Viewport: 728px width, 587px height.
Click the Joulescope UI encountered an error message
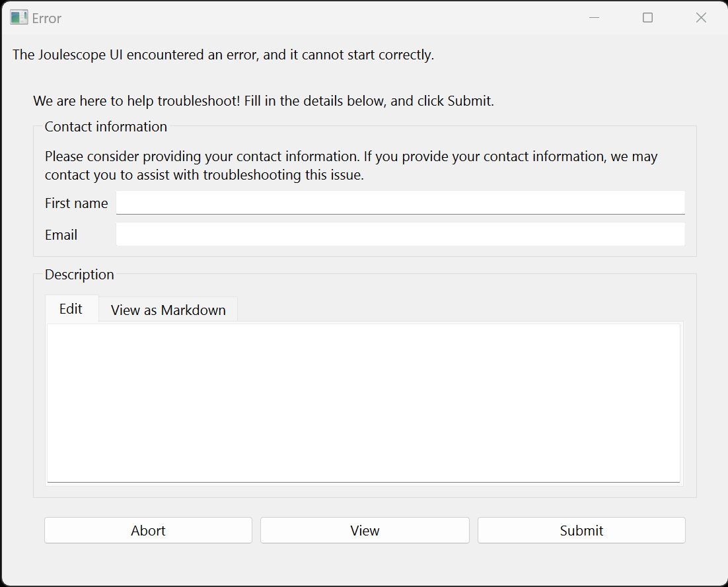[x=223, y=55]
